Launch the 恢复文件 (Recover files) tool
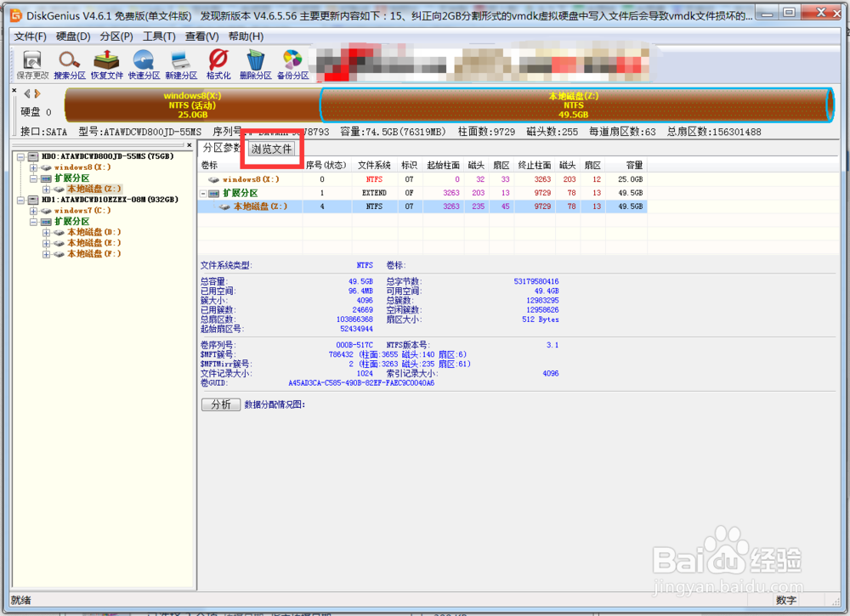Screen dimensions: 850x616 point(106,65)
